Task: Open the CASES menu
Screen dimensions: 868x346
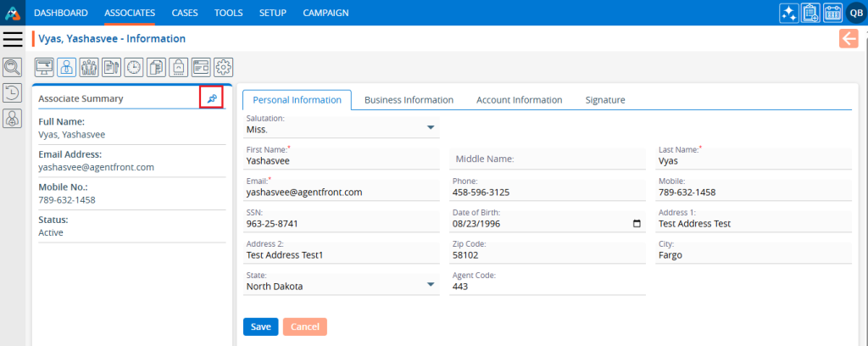Action: 185,13
